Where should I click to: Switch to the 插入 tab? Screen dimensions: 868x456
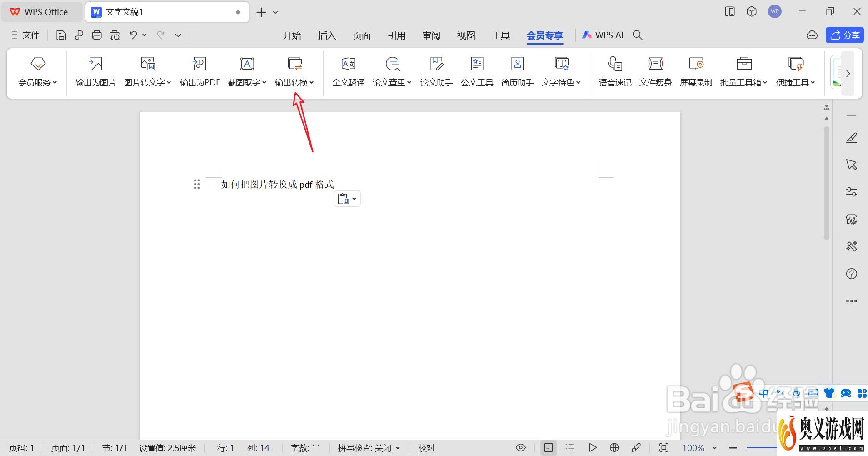coord(327,35)
